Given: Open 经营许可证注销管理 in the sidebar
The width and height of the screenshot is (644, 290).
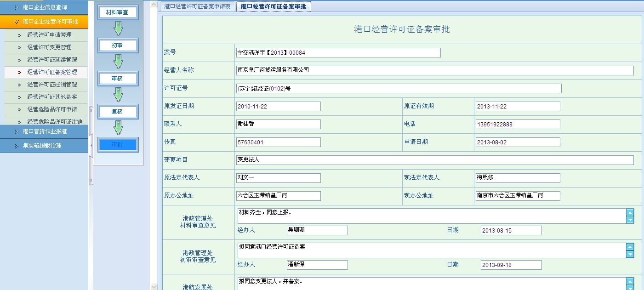Looking at the screenshot, I should (x=52, y=85).
